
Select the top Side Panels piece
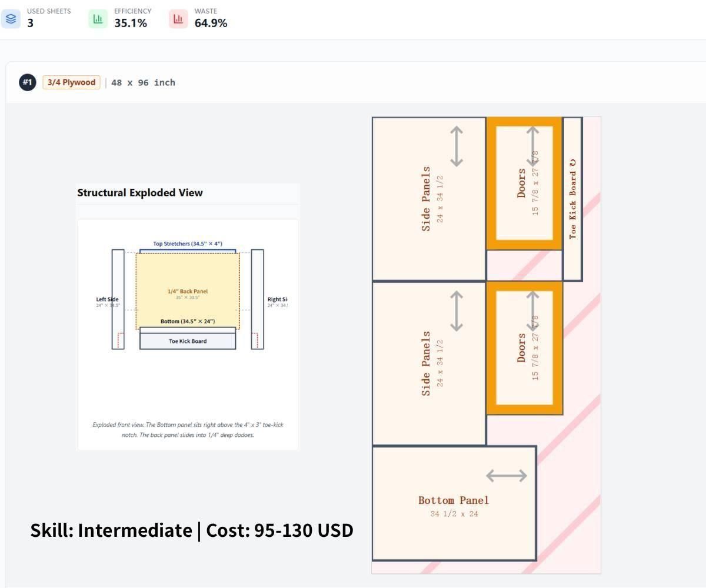click(429, 199)
